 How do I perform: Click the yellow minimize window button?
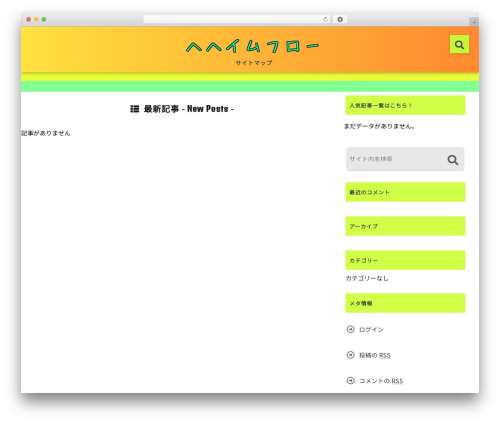click(x=36, y=19)
